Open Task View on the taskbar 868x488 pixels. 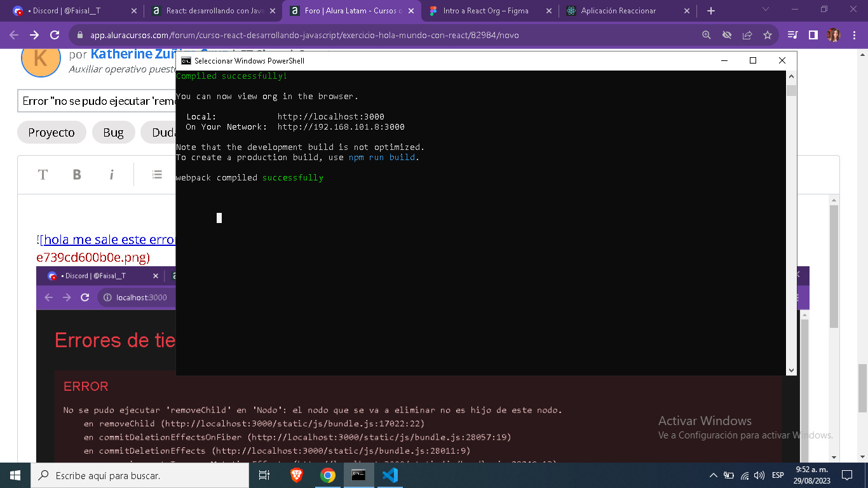tap(264, 475)
